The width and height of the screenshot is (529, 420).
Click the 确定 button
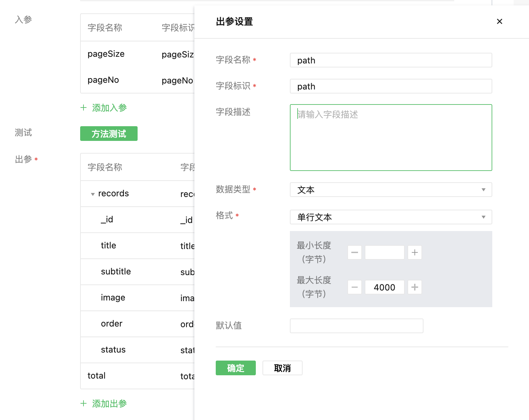236,368
